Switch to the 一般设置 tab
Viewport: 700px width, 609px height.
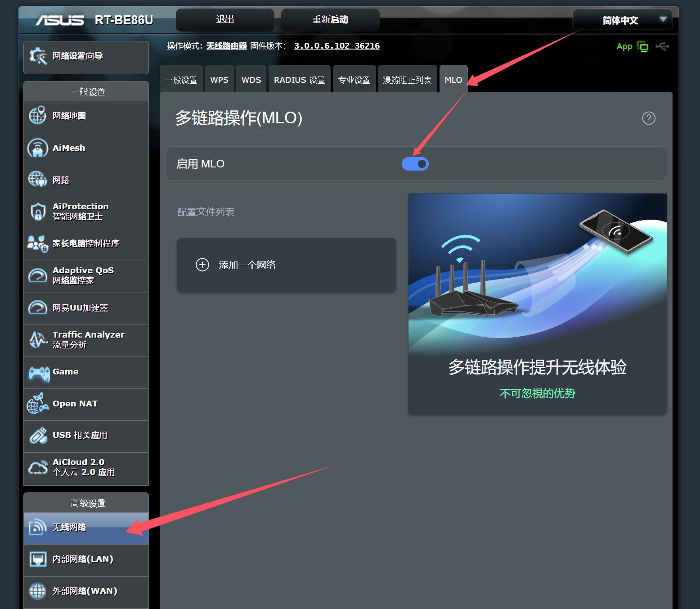181,80
